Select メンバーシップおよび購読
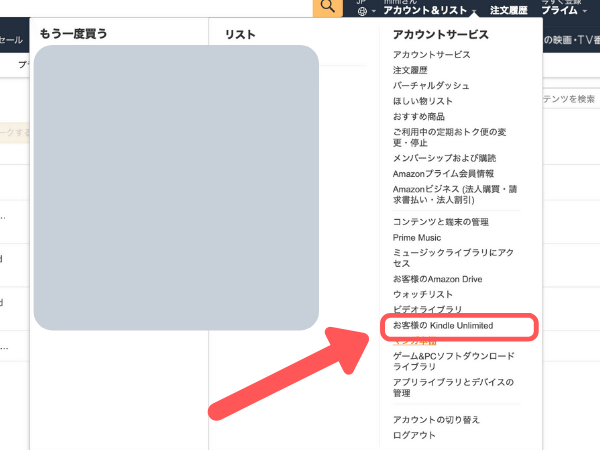This screenshot has width=600, height=450. click(444, 158)
